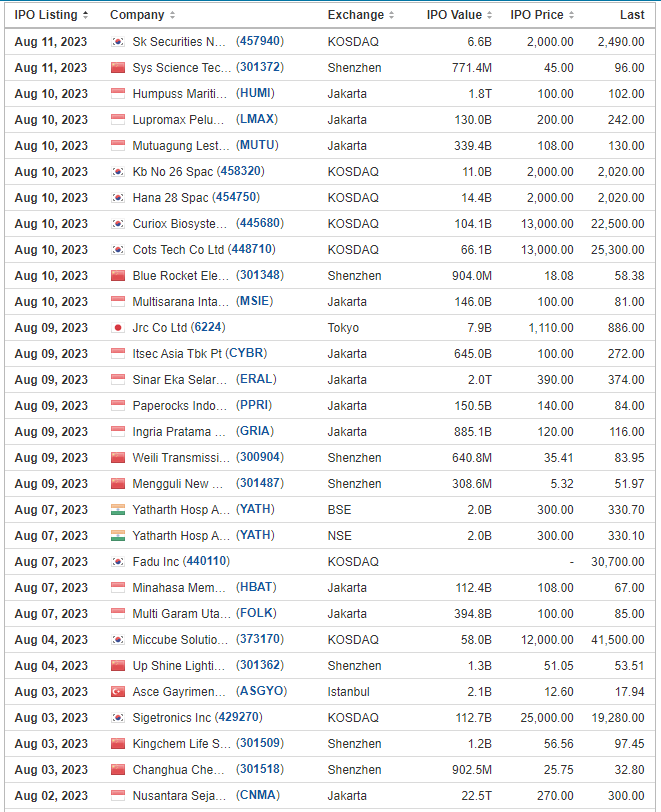Sort by the IPO Value column header
Screen dimensions: 661x812
459,15
